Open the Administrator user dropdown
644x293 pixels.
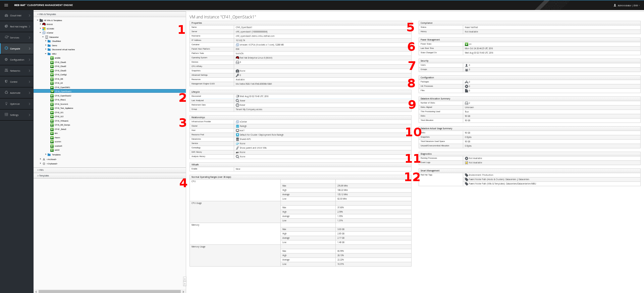pos(627,5)
